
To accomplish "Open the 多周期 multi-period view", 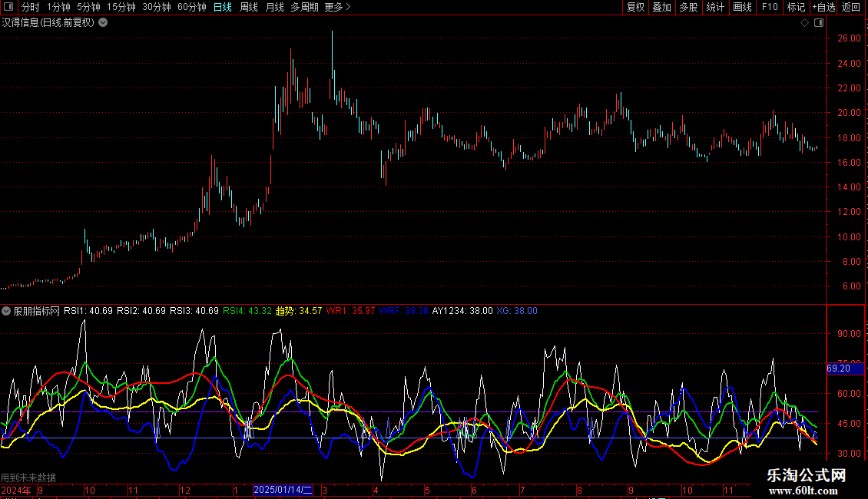I will click(304, 7).
